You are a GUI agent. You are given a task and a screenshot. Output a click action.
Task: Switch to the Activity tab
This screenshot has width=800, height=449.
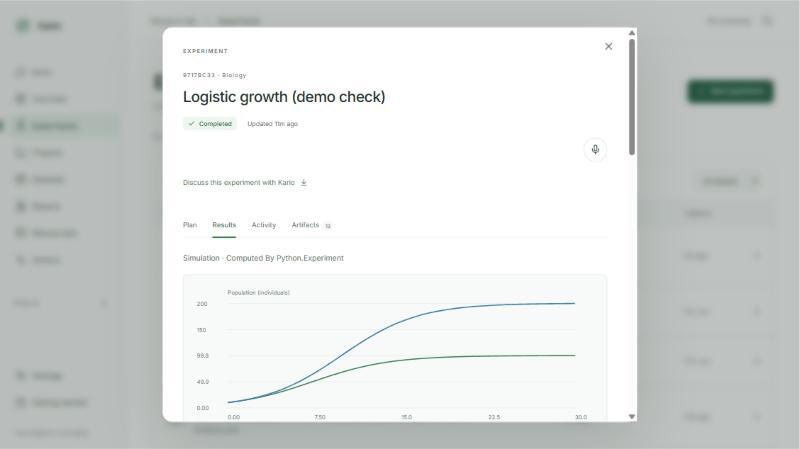[x=263, y=225]
